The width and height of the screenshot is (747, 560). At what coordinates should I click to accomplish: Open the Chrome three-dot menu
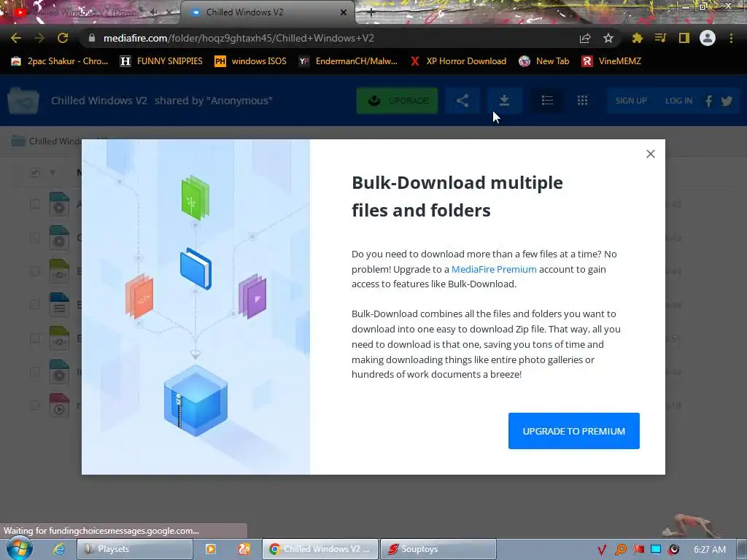pyautogui.click(x=731, y=38)
